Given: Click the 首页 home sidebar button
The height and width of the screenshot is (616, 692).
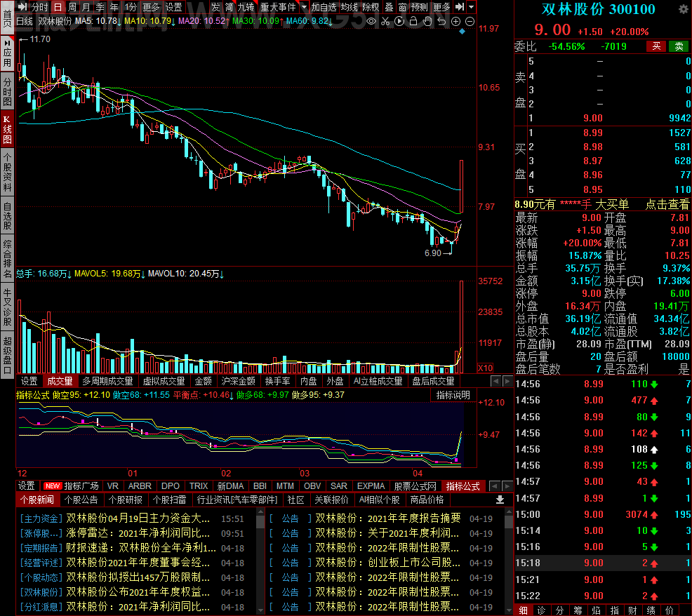Looking at the screenshot, I should point(7,17).
